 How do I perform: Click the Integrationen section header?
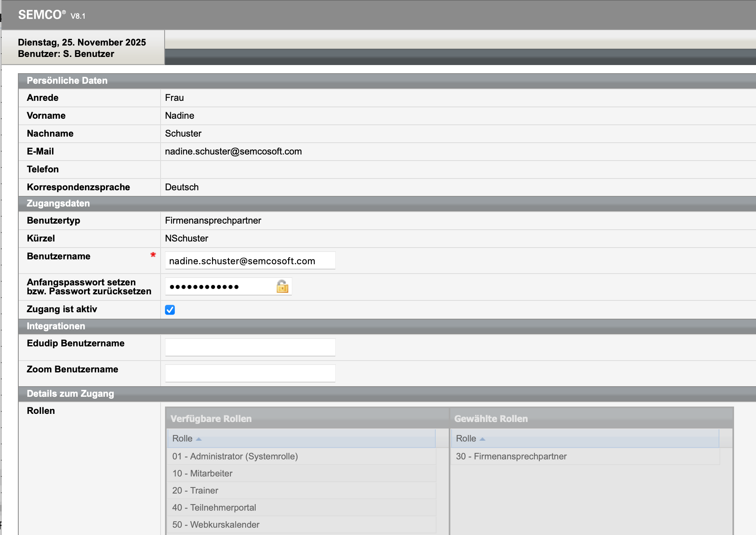point(56,326)
